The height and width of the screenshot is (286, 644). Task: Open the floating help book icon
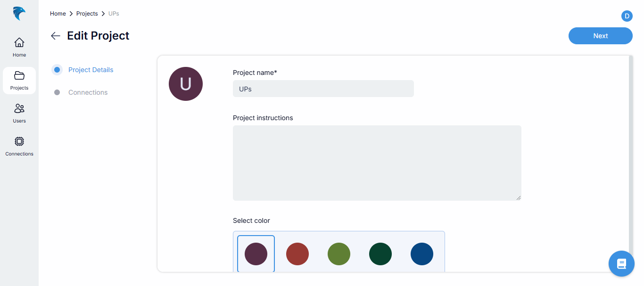tap(621, 263)
